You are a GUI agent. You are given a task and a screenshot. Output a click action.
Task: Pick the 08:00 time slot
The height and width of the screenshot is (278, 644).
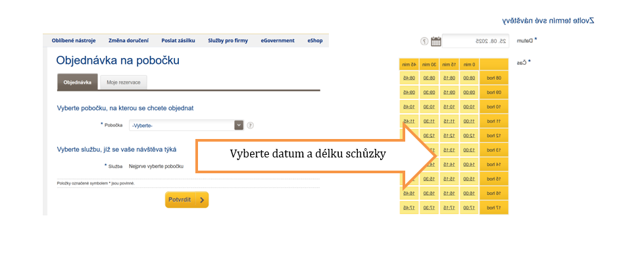point(470,77)
